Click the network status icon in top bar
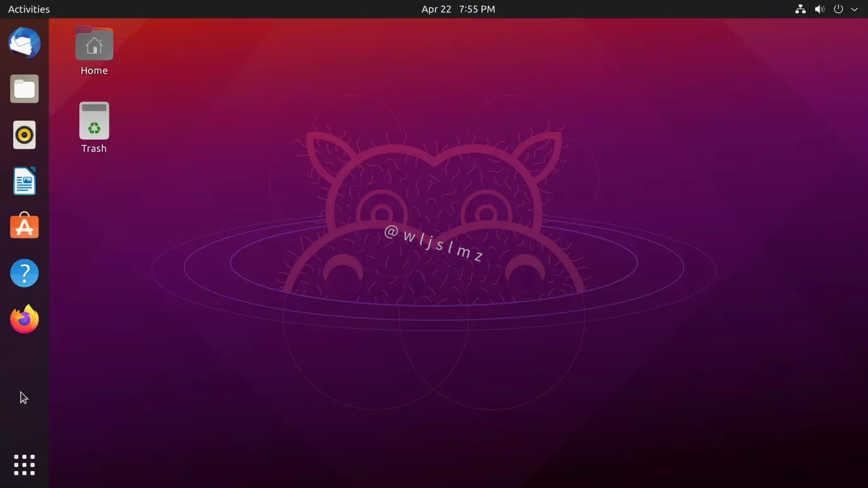The height and width of the screenshot is (488, 868). point(800,9)
